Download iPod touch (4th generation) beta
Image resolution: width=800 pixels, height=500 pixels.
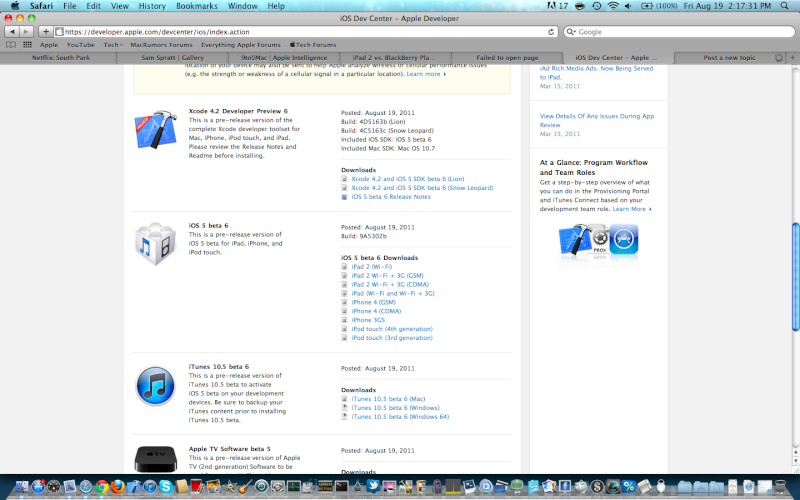(x=392, y=329)
